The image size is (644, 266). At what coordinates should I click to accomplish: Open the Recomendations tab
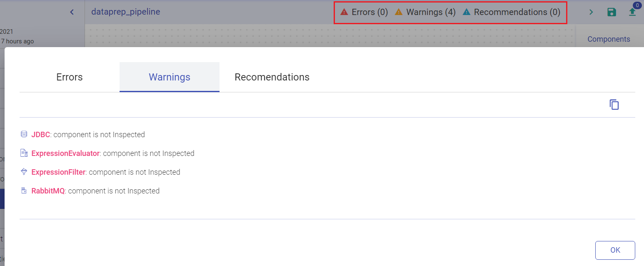272,77
